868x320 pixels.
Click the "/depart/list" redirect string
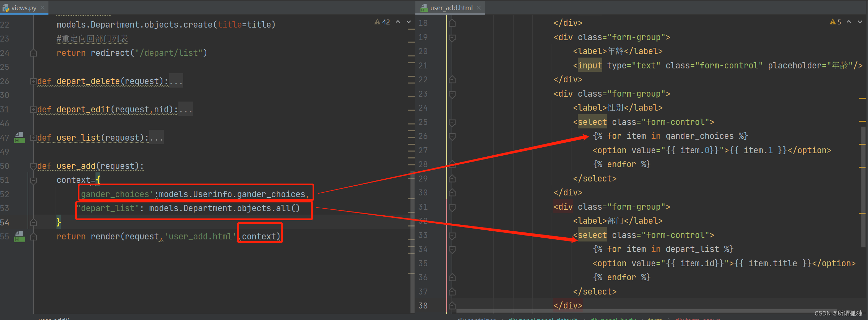(169, 53)
